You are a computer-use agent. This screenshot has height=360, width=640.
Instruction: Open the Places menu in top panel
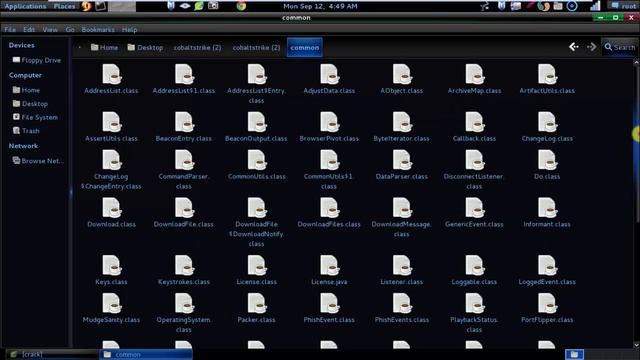(x=64, y=6)
